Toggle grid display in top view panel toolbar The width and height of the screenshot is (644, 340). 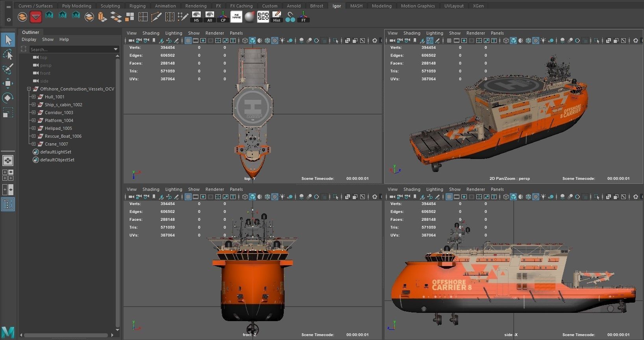coord(188,41)
